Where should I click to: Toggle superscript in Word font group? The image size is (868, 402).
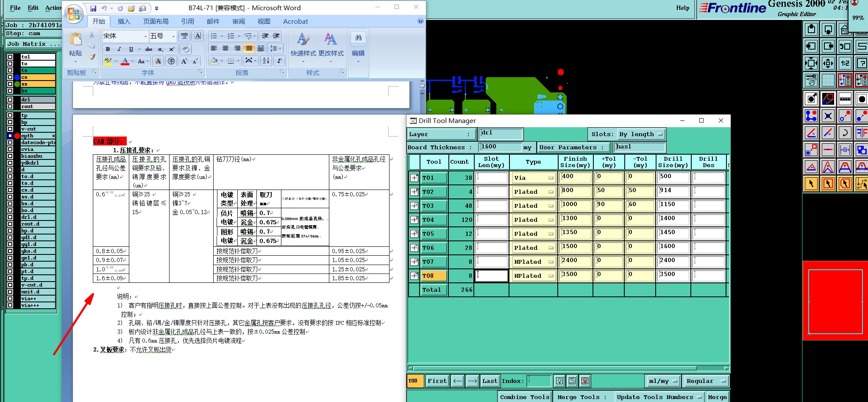click(x=172, y=49)
